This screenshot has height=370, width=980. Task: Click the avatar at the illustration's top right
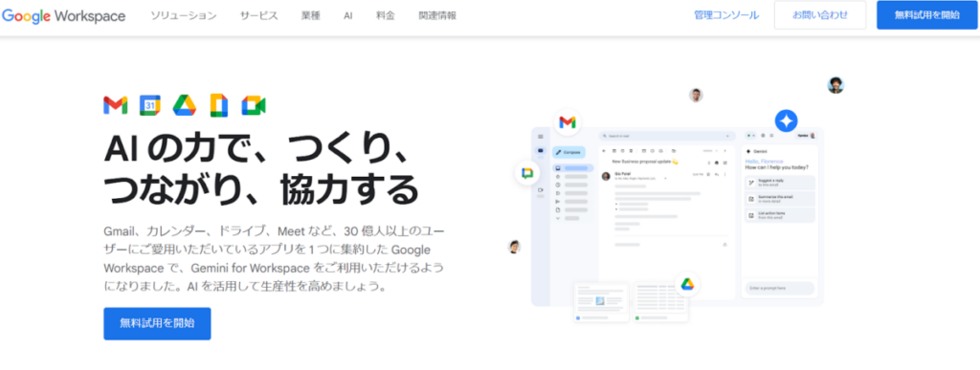pos(835,85)
